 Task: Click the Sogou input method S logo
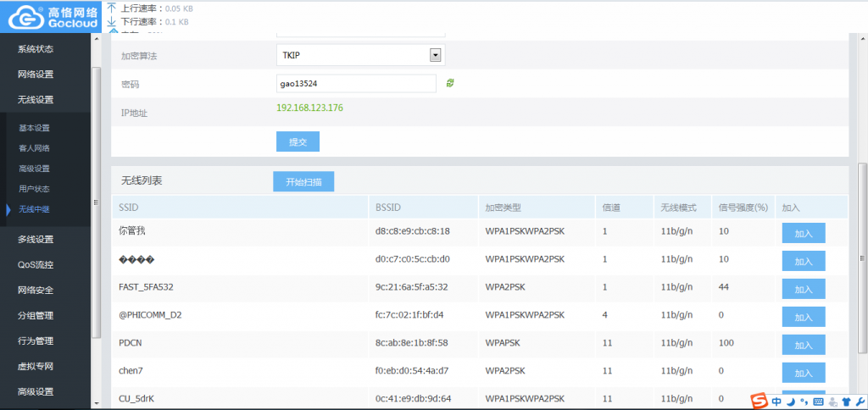759,402
